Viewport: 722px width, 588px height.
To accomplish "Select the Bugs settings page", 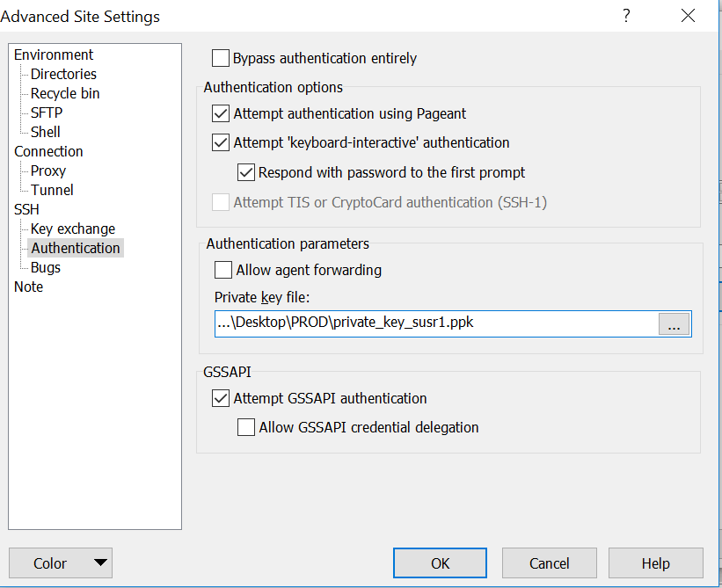I will 45,267.
